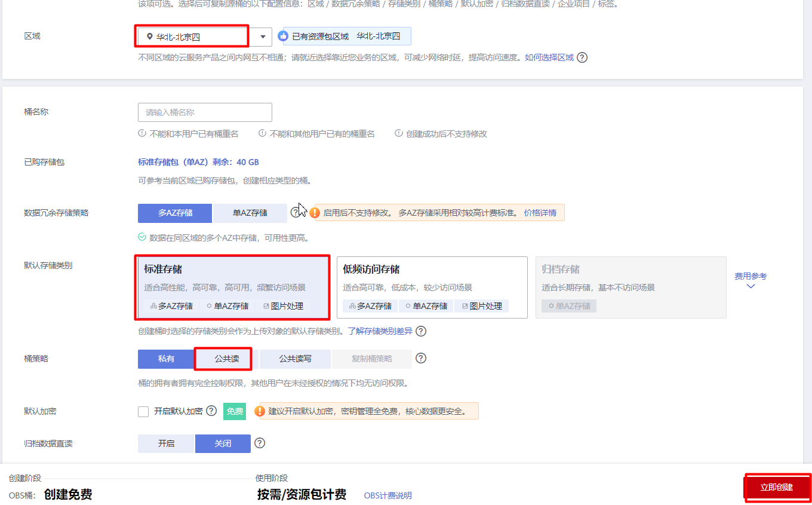Click the info icon before 不能和其他用户已有的桶重名
Image resolution: width=812 pixels, height=505 pixels.
click(x=263, y=133)
